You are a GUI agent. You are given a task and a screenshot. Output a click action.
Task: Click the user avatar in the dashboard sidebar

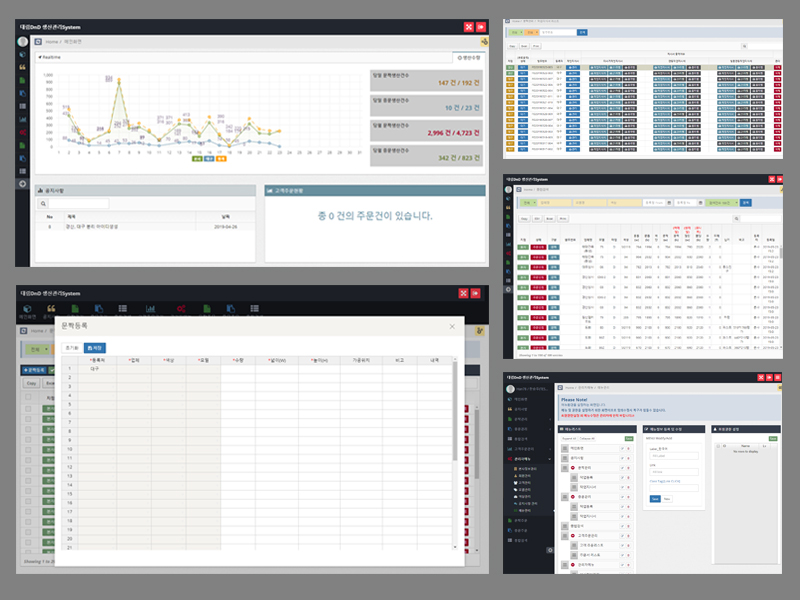[x=21, y=42]
